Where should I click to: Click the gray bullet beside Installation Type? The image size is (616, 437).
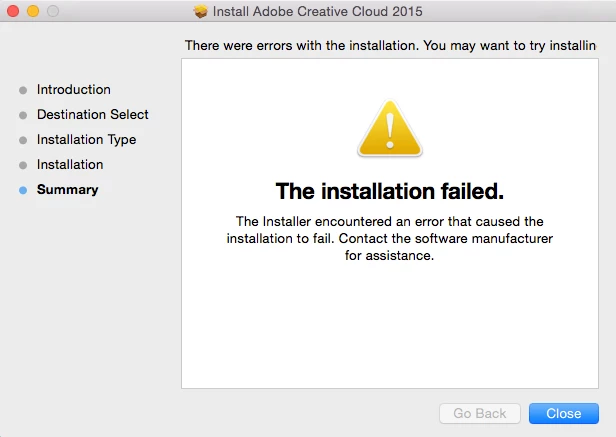23,140
